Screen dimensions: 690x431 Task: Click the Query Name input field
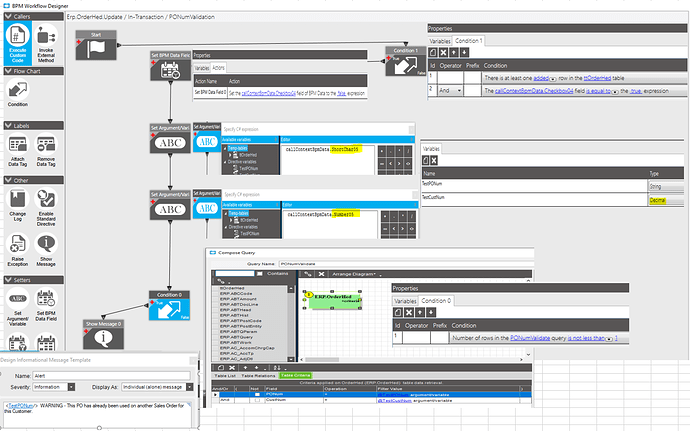[405, 264]
